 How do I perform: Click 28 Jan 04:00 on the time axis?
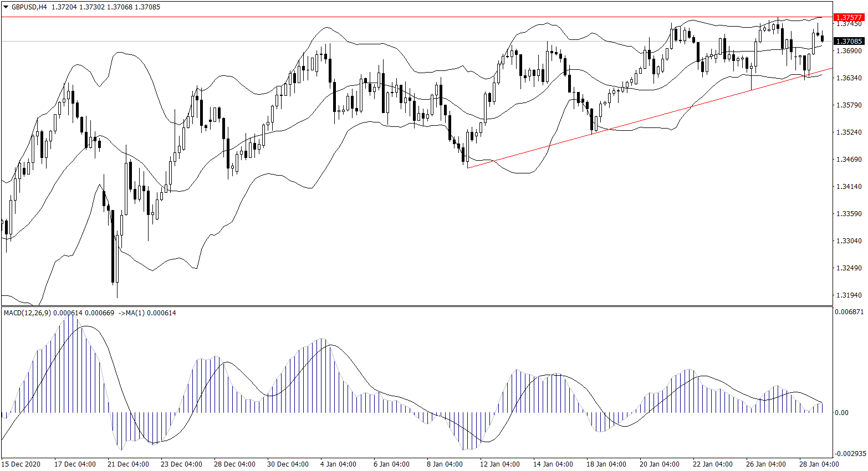(819, 464)
